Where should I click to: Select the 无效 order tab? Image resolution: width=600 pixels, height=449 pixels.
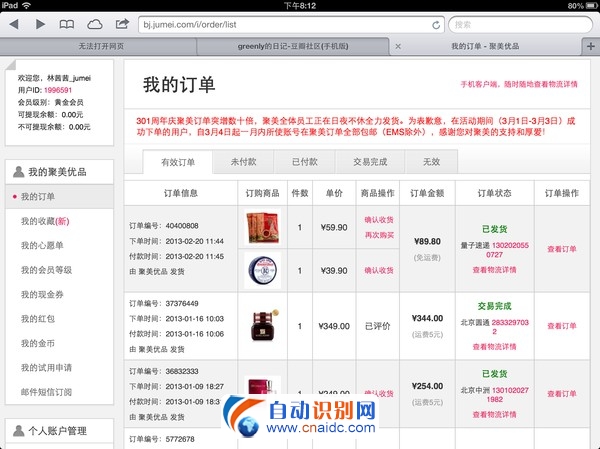click(x=431, y=162)
